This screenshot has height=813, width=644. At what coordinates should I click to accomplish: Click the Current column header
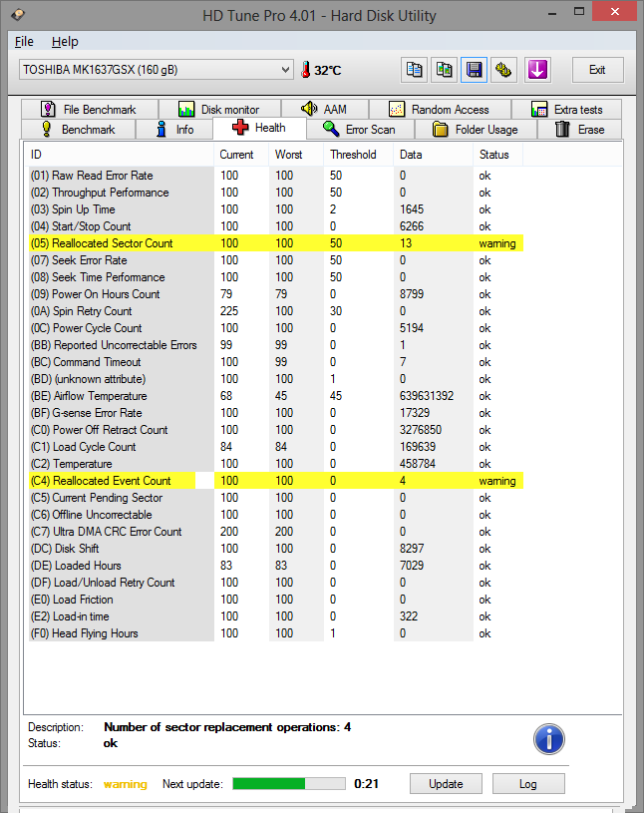(x=241, y=155)
